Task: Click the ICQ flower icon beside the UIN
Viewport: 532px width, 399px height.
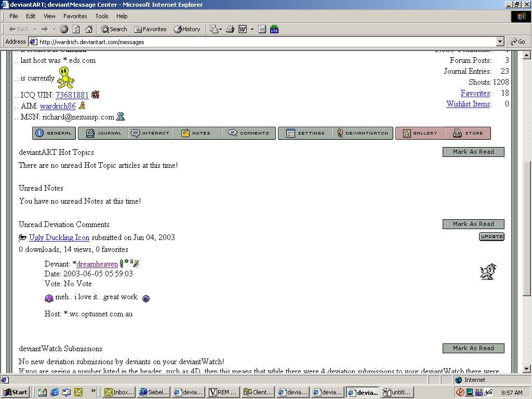Action: [96, 95]
